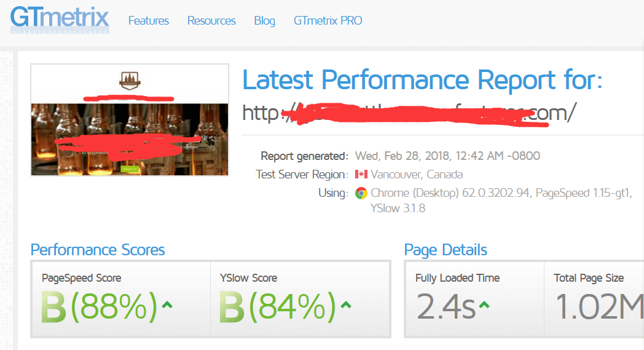Select the report date Wed, Feb 28, 2018

click(x=402, y=156)
